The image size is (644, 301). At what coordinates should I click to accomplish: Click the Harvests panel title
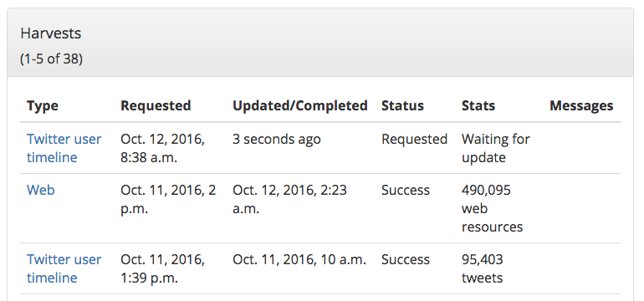pyautogui.click(x=51, y=33)
